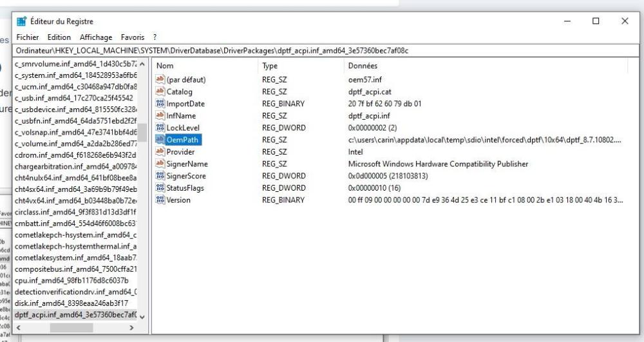Click the Intel Provider data value
The height and width of the screenshot is (342, 644).
pyautogui.click(x=355, y=152)
